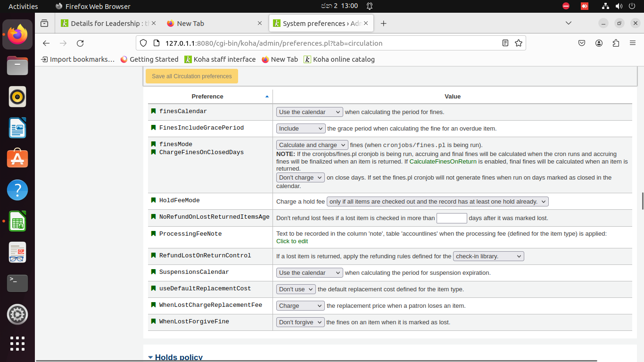This screenshot has width=644, height=362.
Task: Click the bookmark icon next to HoldFeeMode
Action: pyautogui.click(x=153, y=200)
